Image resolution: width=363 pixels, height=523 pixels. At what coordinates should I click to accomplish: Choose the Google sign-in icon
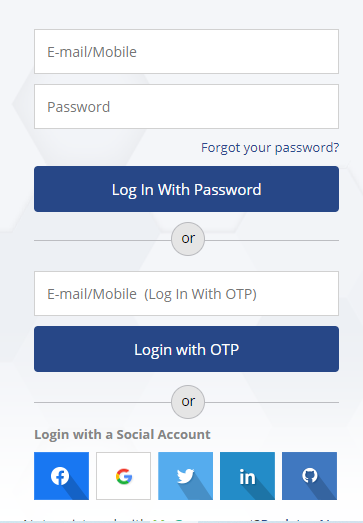click(123, 476)
